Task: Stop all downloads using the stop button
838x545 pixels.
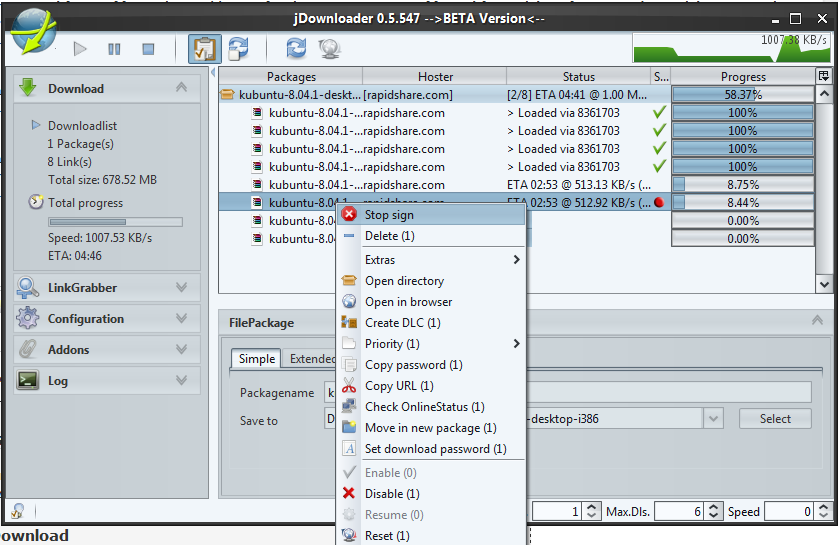Action: [x=148, y=48]
